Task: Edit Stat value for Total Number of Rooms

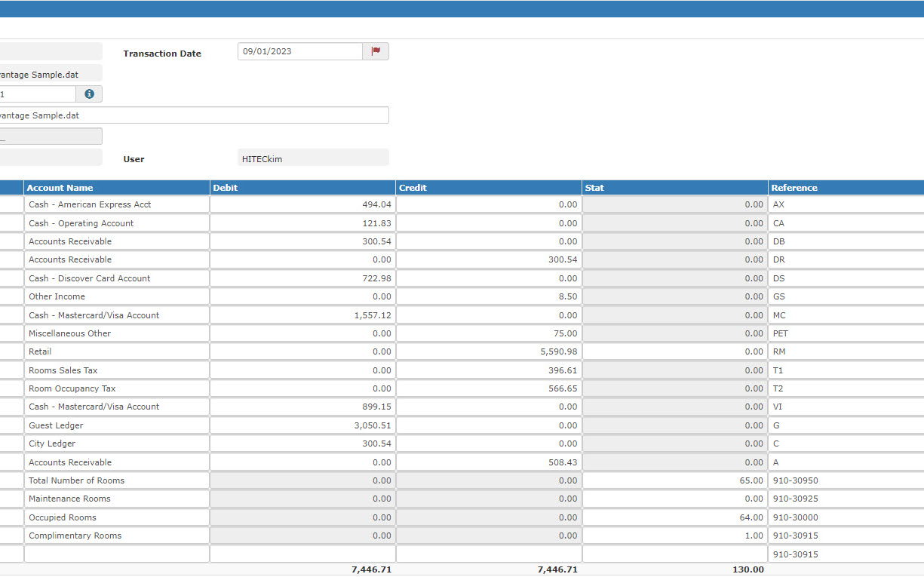Action: coord(674,480)
